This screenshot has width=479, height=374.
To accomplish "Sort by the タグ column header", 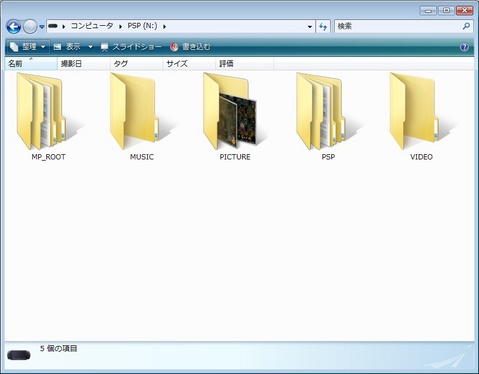I will pyautogui.click(x=136, y=64).
